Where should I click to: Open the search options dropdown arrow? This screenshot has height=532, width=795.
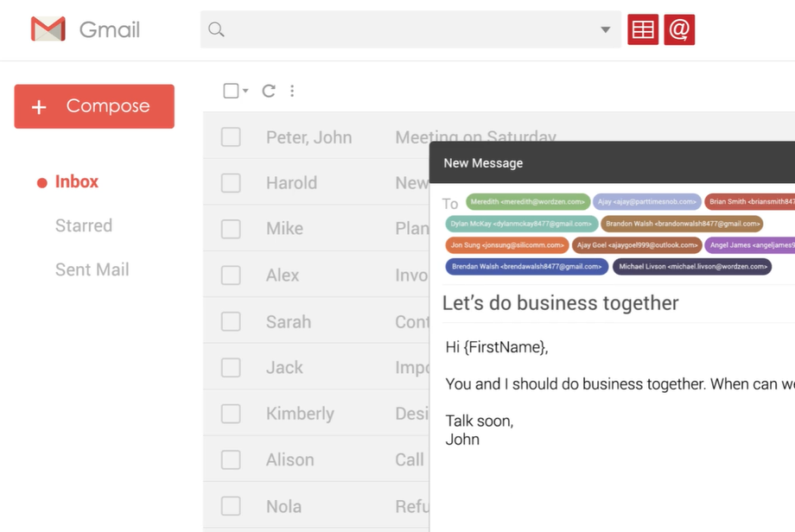605,28
